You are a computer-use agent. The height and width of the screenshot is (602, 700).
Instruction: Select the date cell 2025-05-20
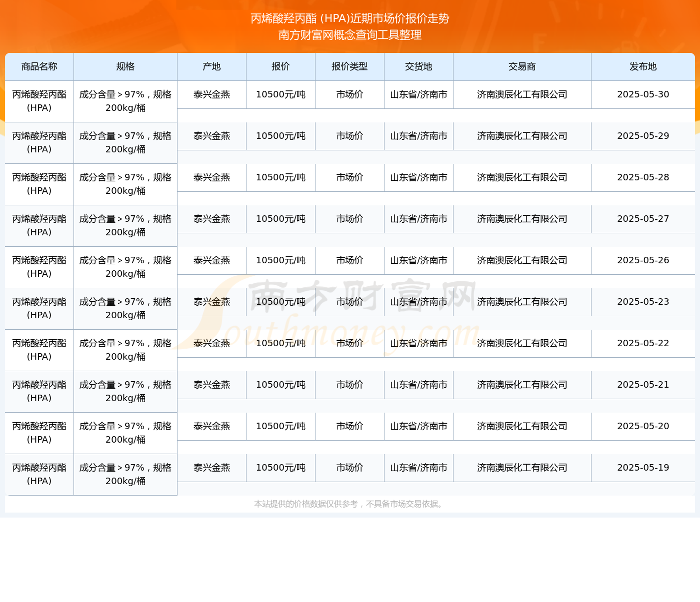[x=643, y=426]
